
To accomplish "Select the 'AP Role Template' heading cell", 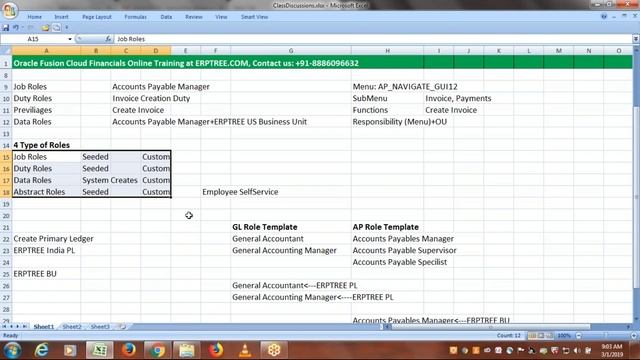I will [387, 227].
